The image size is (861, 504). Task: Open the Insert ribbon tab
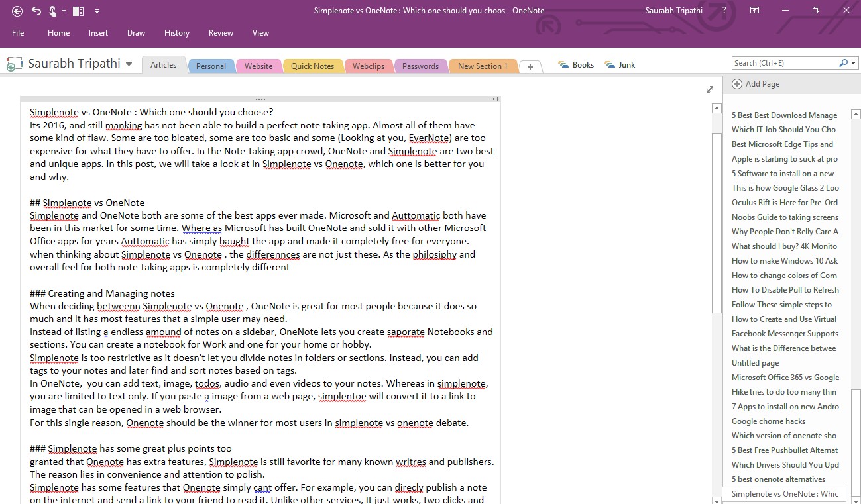(x=98, y=33)
